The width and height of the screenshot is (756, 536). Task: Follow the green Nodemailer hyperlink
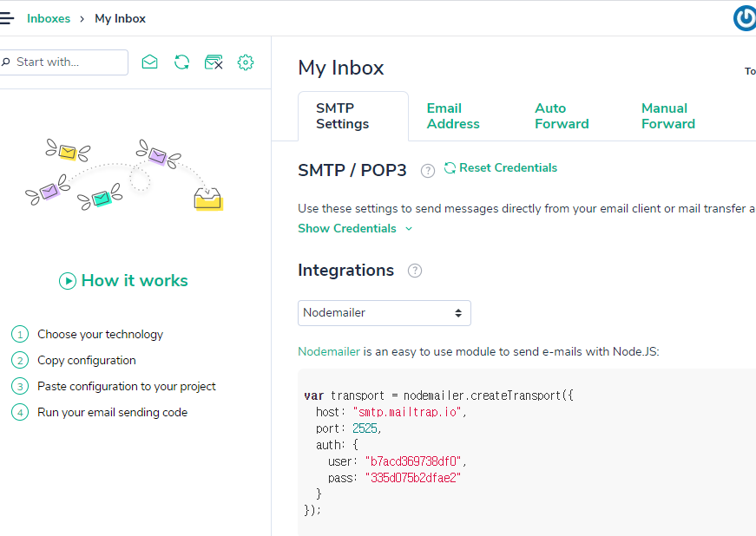click(x=329, y=351)
